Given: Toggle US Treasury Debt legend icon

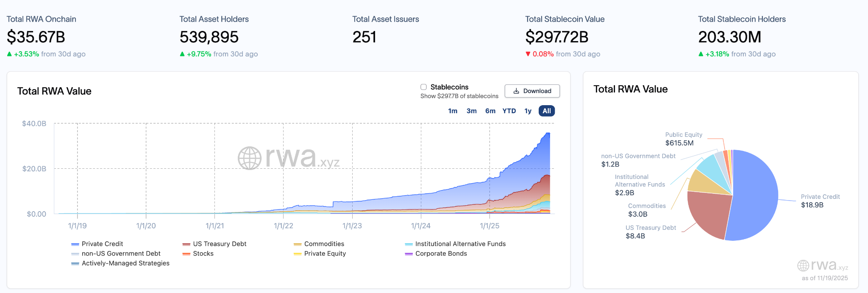Looking at the screenshot, I should (186, 244).
